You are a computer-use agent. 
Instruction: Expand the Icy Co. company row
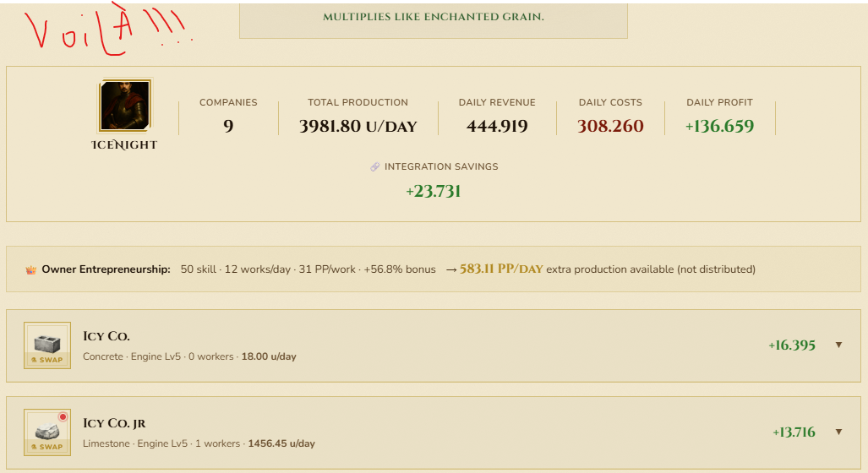coord(838,345)
